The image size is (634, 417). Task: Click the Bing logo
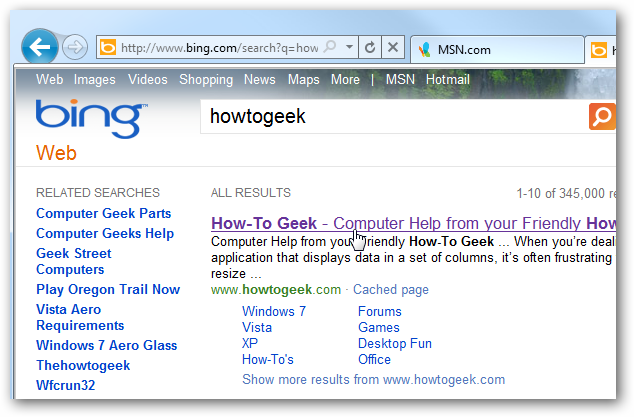[91, 118]
